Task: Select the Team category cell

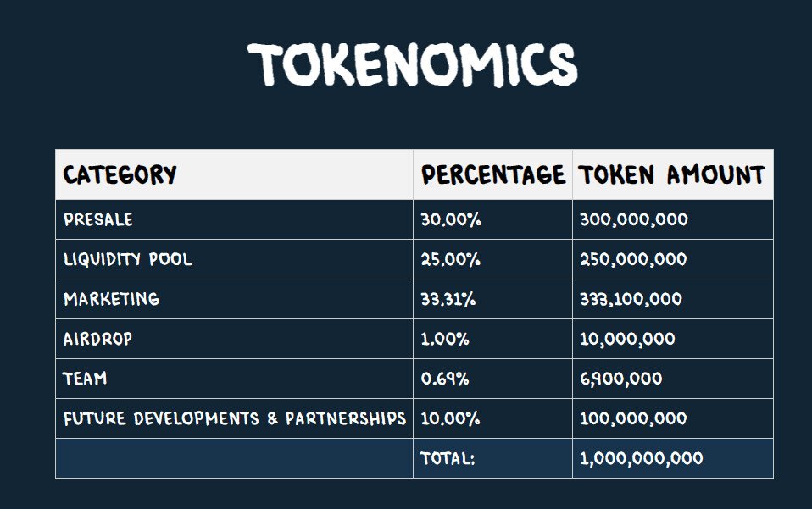Action: [x=86, y=379]
